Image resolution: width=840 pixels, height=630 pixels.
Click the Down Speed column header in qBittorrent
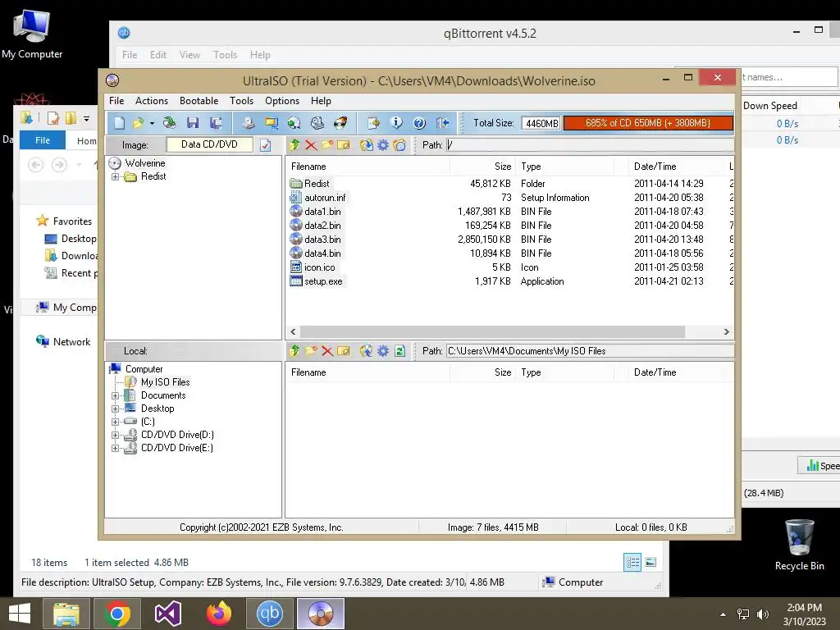tap(769, 106)
